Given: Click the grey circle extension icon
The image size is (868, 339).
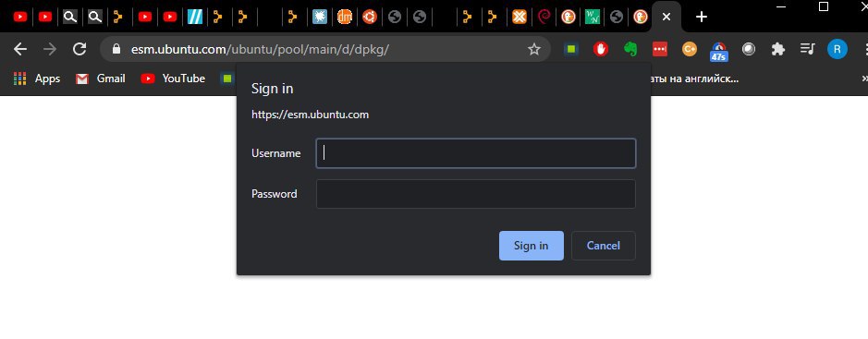Looking at the screenshot, I should point(749,49).
